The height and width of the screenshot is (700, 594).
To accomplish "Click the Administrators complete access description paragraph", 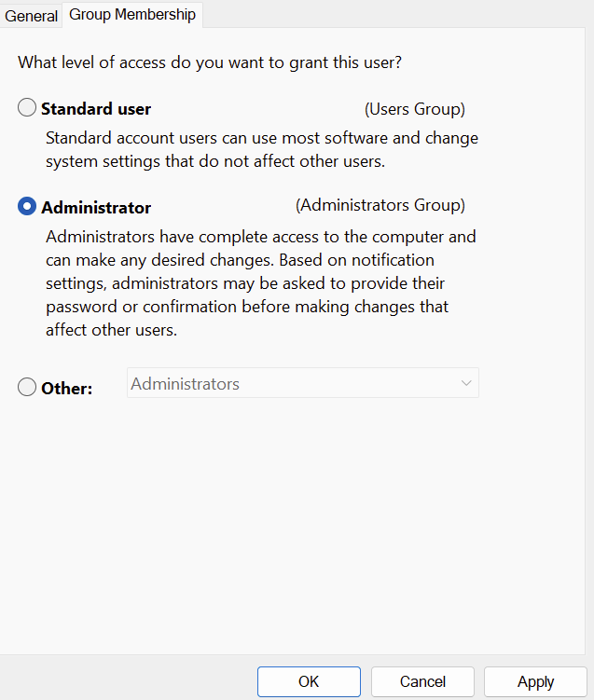I will [260, 282].
